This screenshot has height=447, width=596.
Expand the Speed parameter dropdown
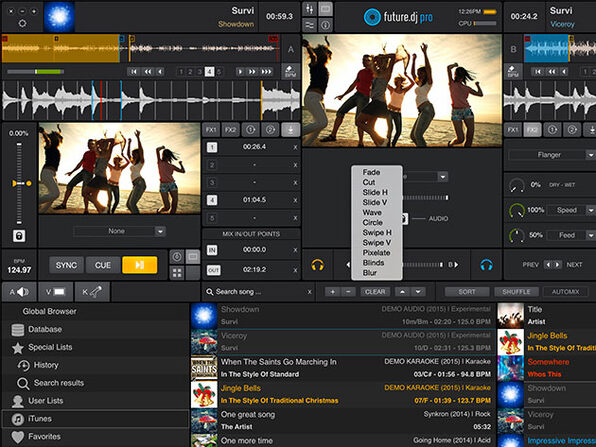coord(590,210)
